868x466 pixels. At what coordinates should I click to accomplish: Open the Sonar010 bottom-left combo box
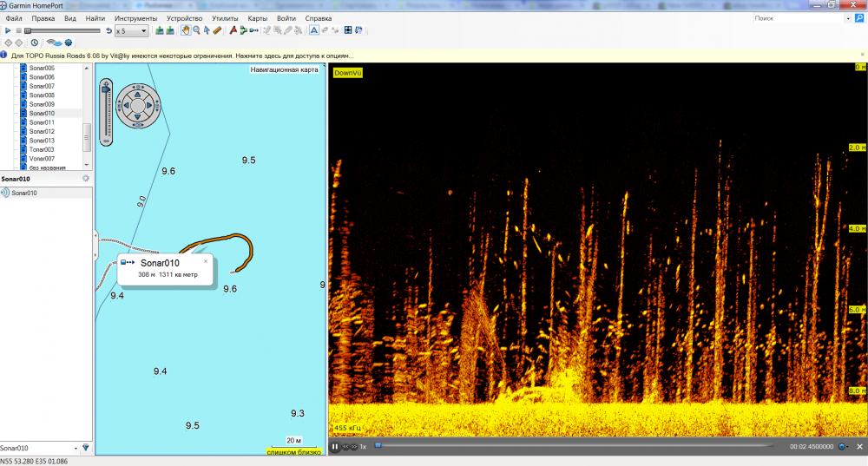point(39,448)
